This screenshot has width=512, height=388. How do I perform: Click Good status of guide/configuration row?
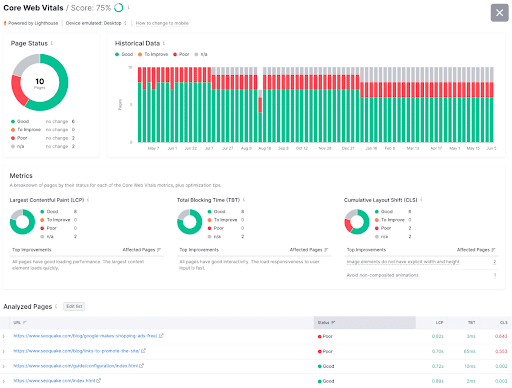(326, 366)
